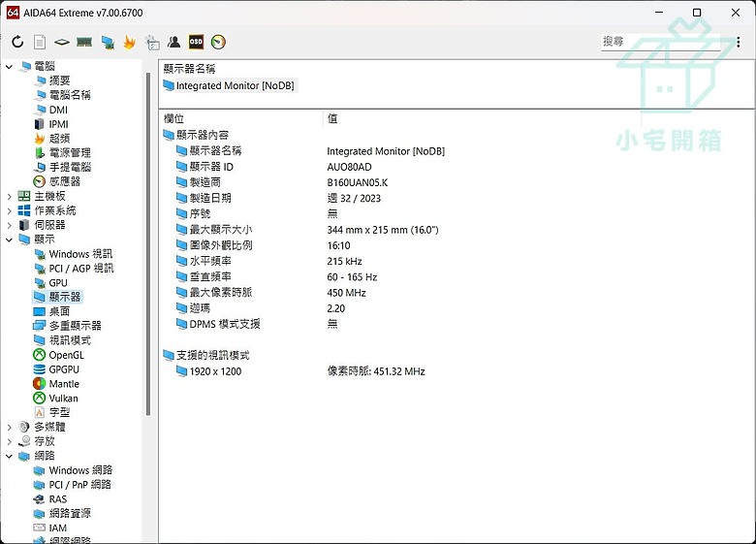The width and height of the screenshot is (756, 544).
Task: Expand the 存放 tree node
Action: (9, 441)
